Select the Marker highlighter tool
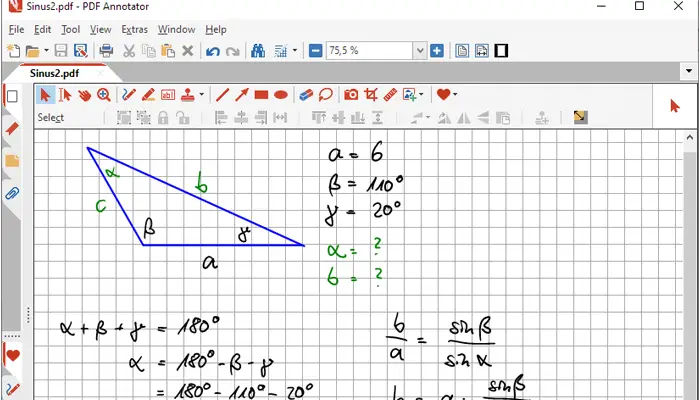Image resolution: width=700 pixels, height=400 pixels. tap(148, 95)
